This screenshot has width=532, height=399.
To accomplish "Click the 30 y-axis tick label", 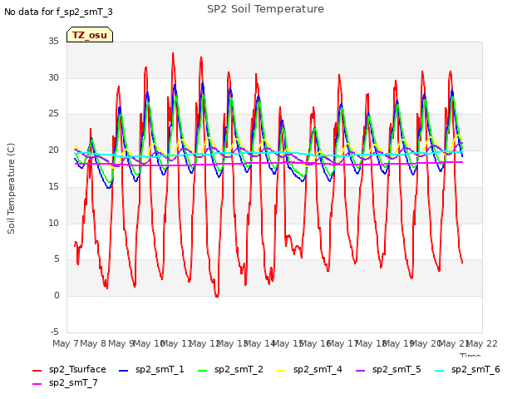I will click(53, 77).
